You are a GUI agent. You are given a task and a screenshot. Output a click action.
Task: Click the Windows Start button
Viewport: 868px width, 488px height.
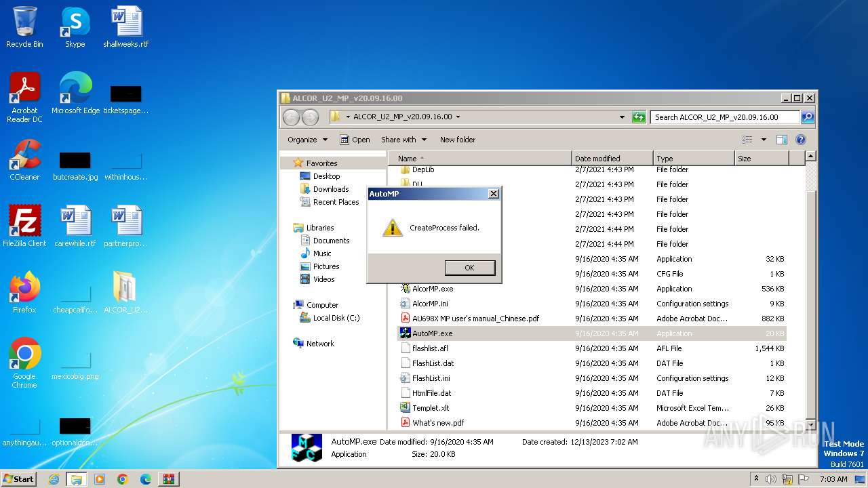tap(19, 479)
